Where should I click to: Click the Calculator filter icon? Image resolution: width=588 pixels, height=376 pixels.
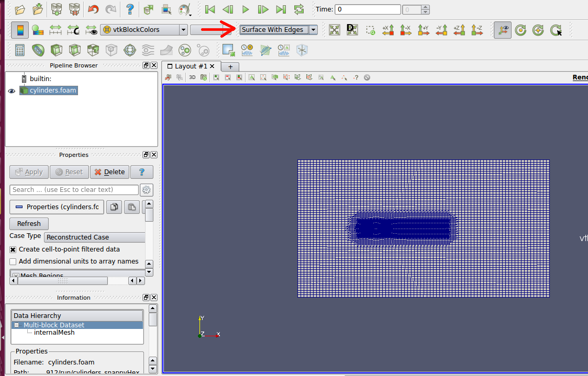point(20,50)
